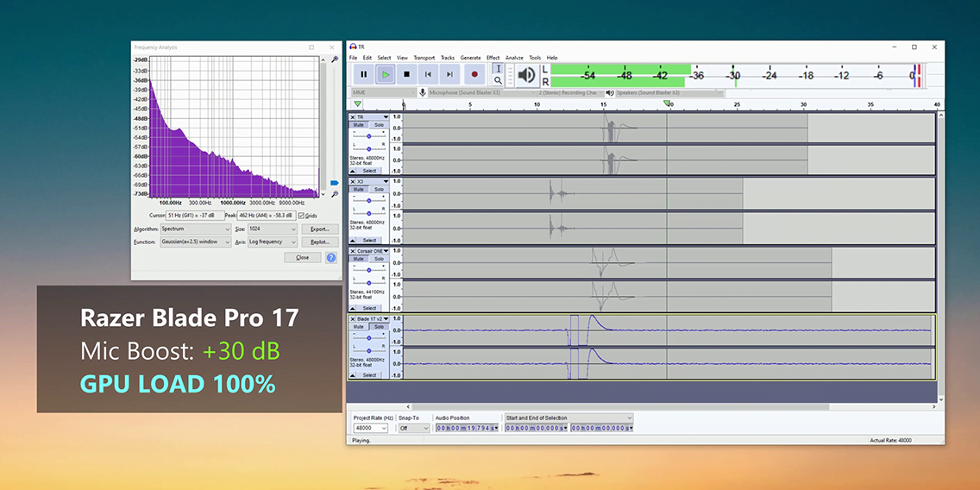Image resolution: width=980 pixels, height=490 pixels.
Task: Click the green Play button
Action: (385, 74)
